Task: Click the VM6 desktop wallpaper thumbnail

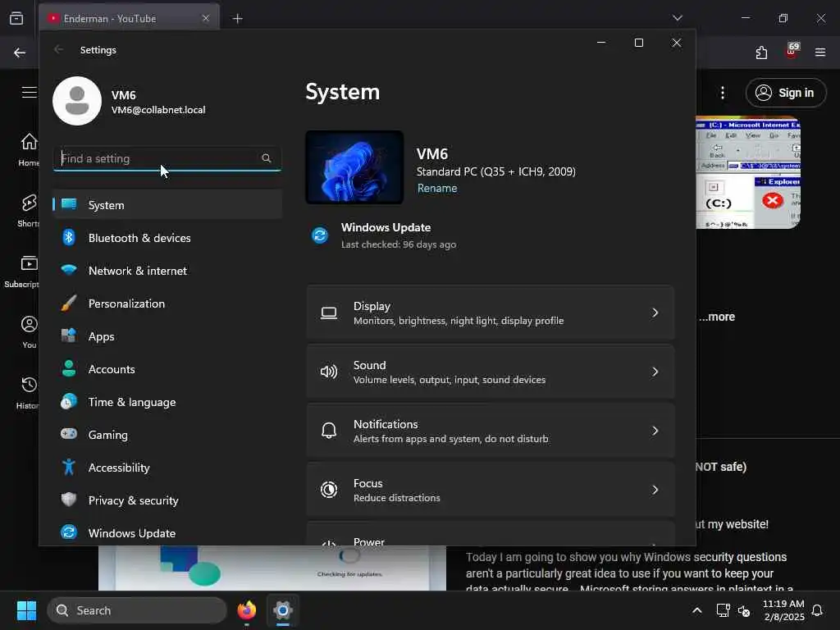Action: (x=354, y=167)
